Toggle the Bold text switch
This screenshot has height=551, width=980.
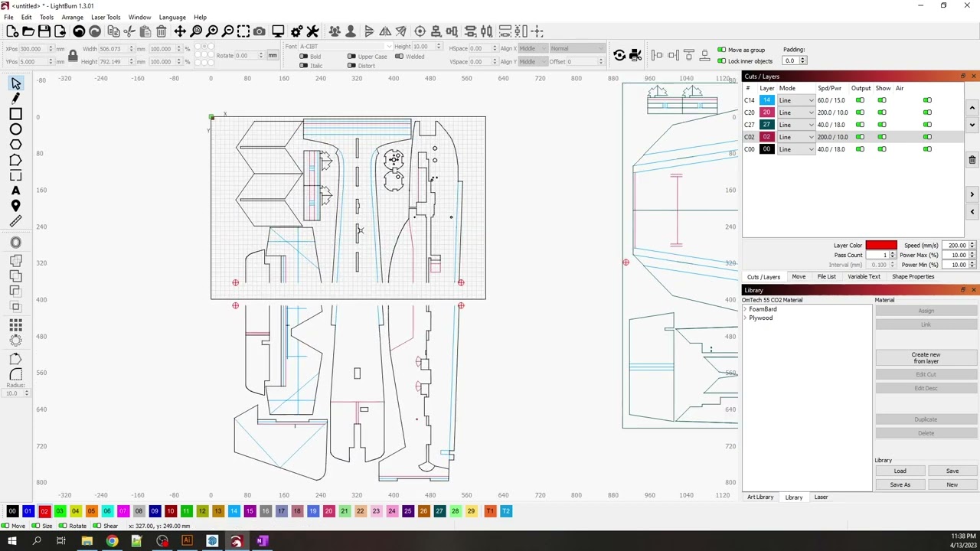point(304,57)
